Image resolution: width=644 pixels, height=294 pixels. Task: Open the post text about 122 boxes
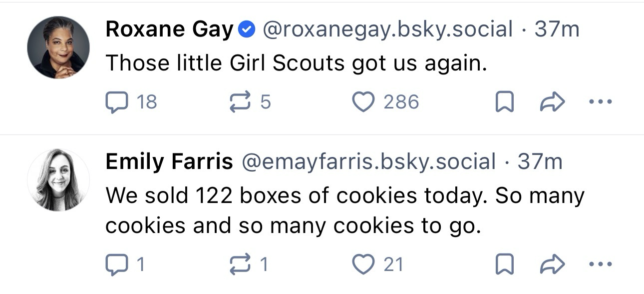pos(344,210)
